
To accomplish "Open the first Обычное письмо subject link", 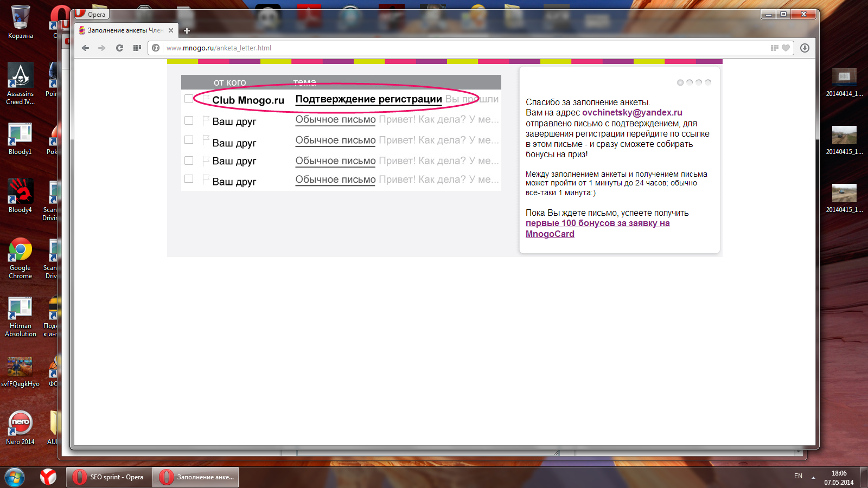I will [335, 120].
